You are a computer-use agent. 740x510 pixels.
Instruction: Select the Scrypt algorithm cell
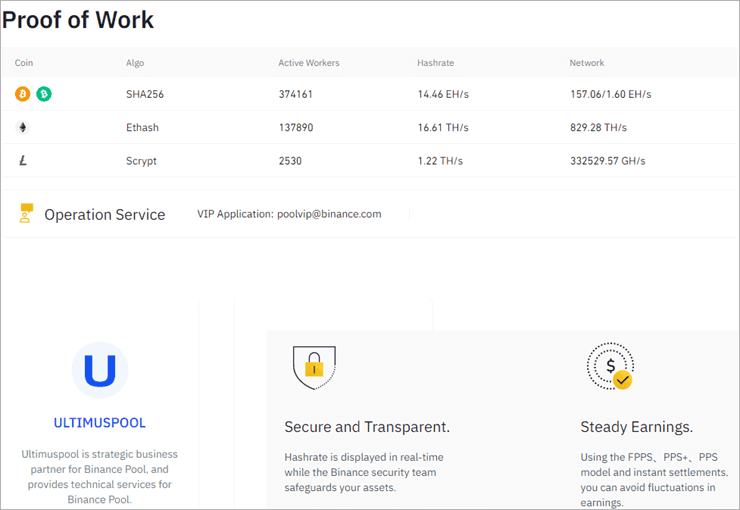(141, 161)
